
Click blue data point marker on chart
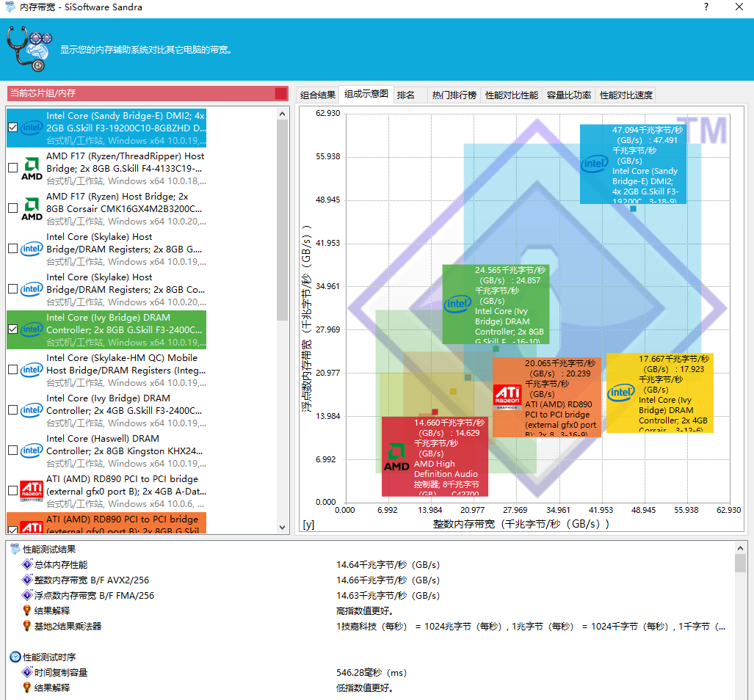pyautogui.click(x=634, y=208)
